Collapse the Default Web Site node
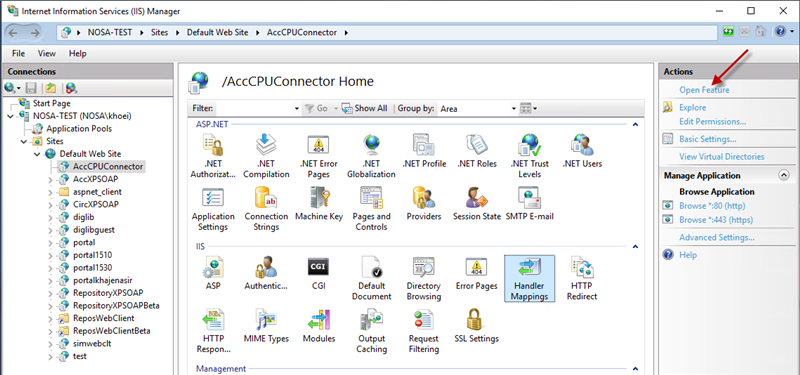 point(37,154)
